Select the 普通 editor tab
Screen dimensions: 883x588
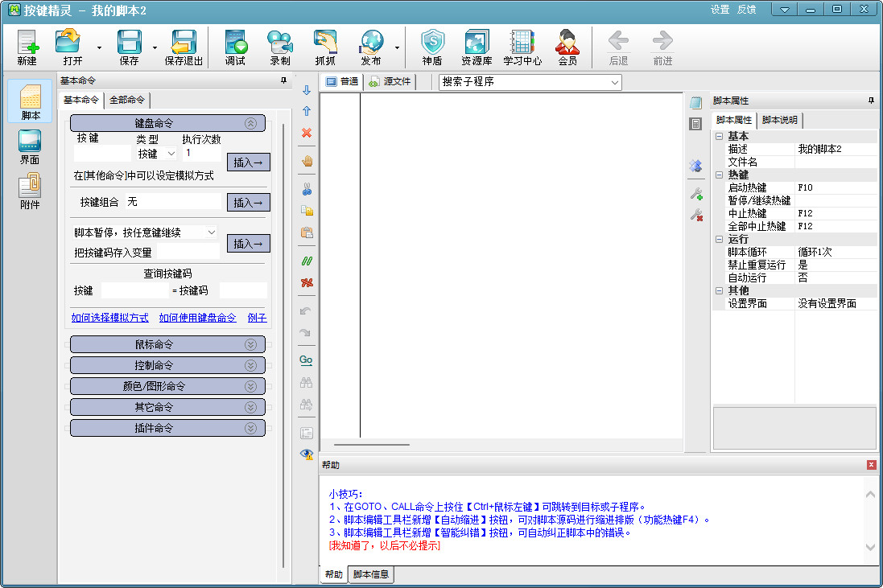(342, 81)
